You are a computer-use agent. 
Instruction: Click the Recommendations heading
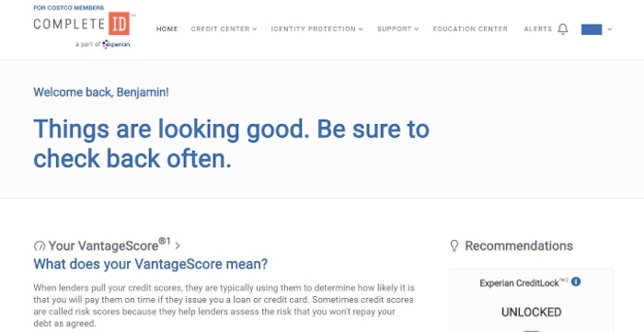pos(519,246)
